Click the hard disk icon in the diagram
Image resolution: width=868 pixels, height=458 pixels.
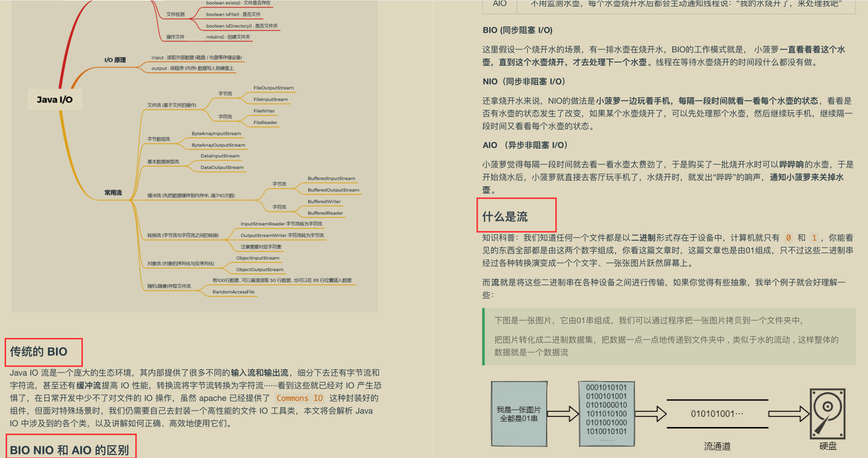[827, 414]
